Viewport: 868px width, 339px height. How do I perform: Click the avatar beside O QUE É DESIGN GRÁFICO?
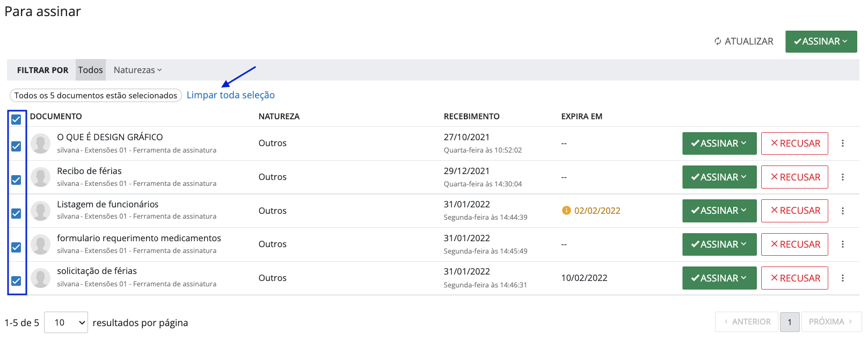[x=40, y=143]
